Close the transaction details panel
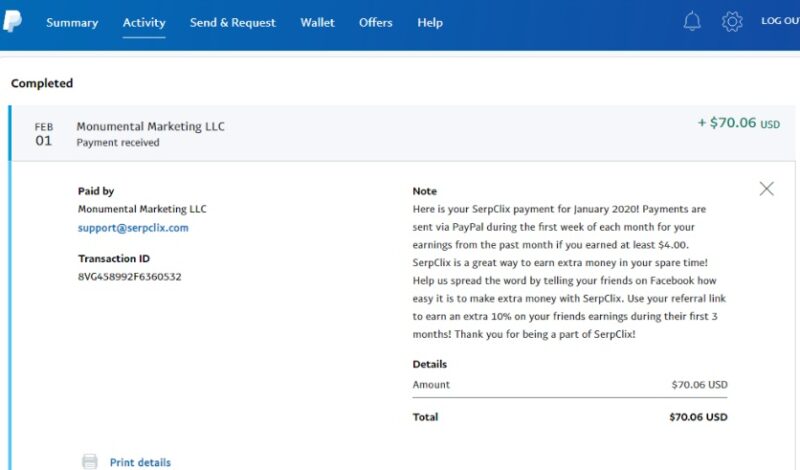 point(766,189)
